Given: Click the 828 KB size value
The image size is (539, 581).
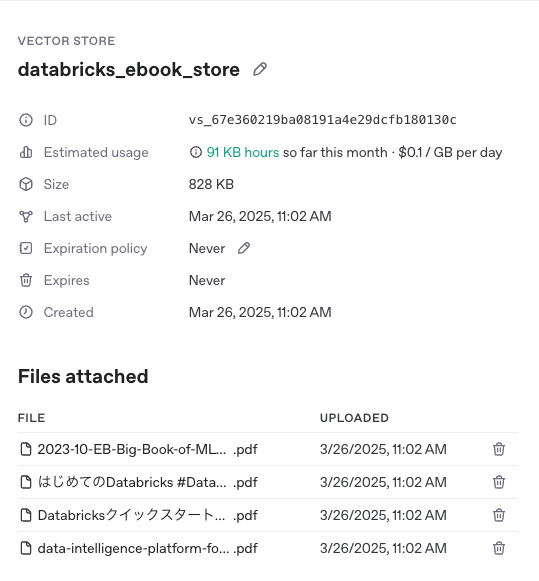Looking at the screenshot, I should pyautogui.click(x=211, y=184).
